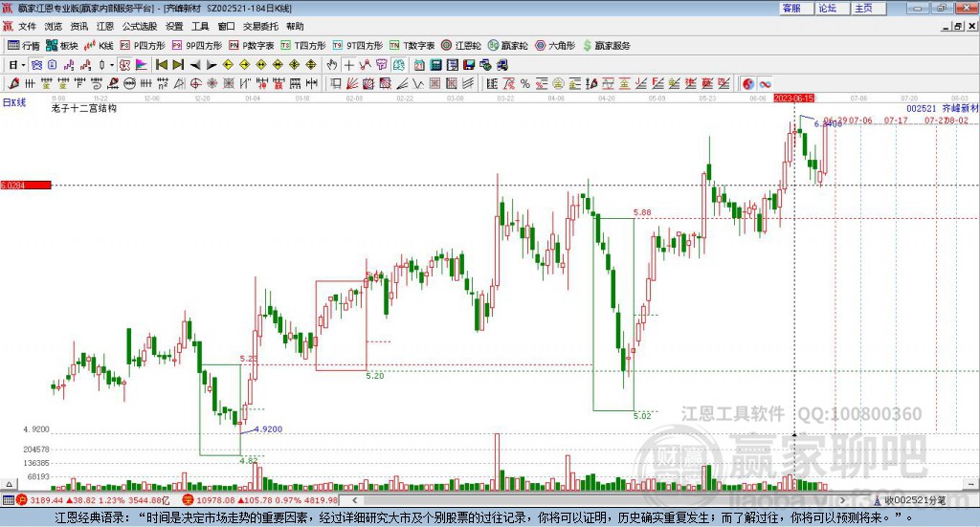Viewport: 980px width, 527px height.
Task: Open the calculator icon
Action: 435,65
